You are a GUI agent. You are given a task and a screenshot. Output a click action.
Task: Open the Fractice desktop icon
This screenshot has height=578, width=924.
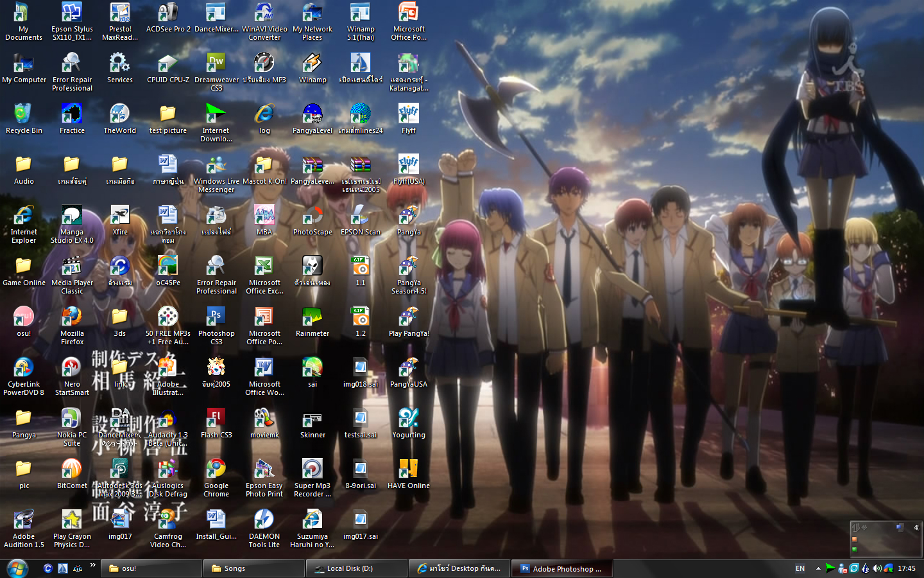[72, 119]
